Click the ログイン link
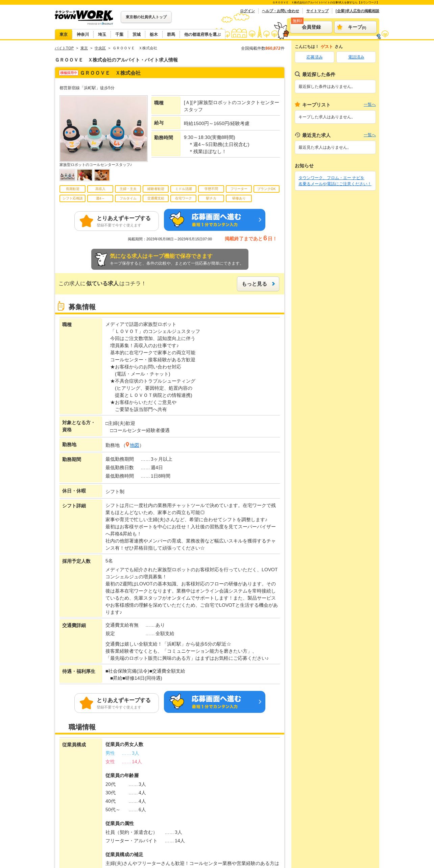This screenshot has height=868, width=434. click(x=247, y=11)
